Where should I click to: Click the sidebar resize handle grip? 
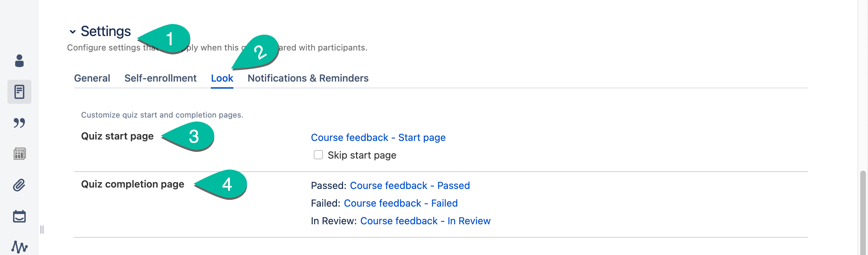[x=42, y=230]
